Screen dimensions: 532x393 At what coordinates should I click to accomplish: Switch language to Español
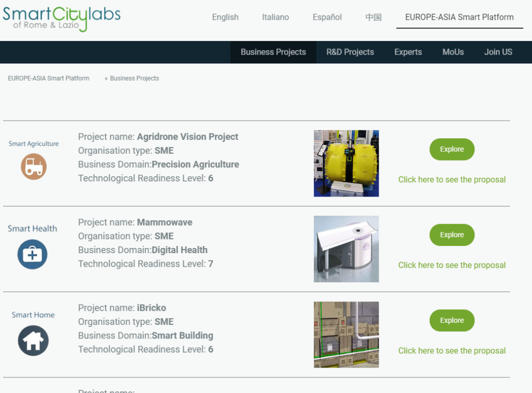[327, 17]
